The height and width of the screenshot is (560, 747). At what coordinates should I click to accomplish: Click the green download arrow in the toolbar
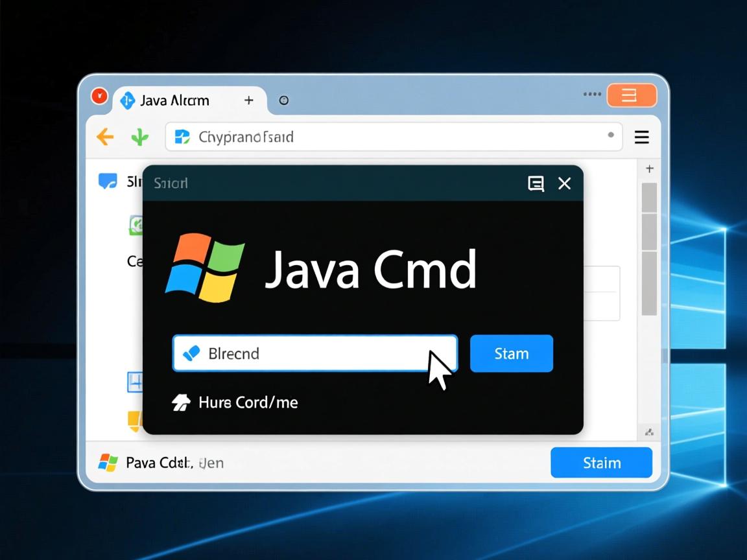pyautogui.click(x=140, y=137)
